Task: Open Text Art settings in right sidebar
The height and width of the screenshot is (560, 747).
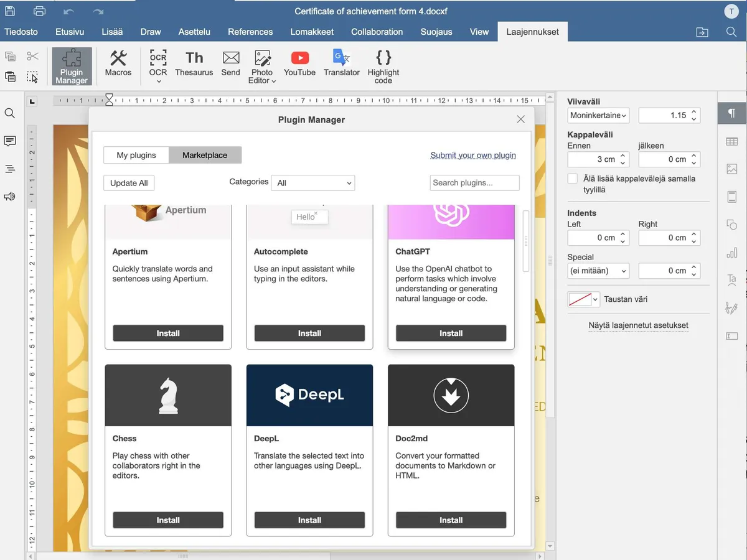Action: [732, 280]
